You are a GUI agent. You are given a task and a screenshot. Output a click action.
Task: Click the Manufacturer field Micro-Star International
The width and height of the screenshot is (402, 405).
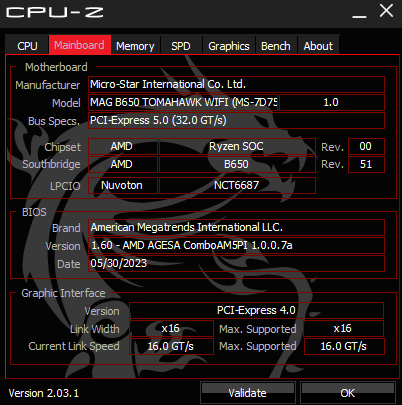pos(236,84)
